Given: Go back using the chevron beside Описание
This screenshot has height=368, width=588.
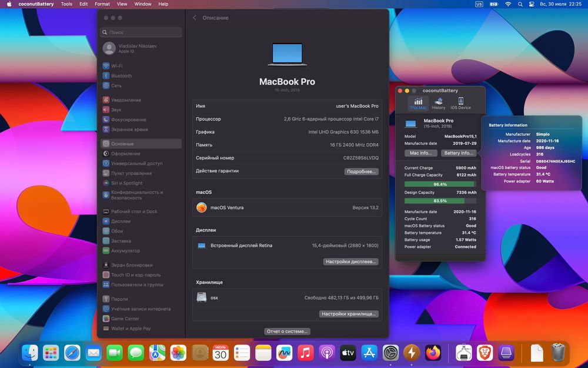Looking at the screenshot, I should 194,18.
